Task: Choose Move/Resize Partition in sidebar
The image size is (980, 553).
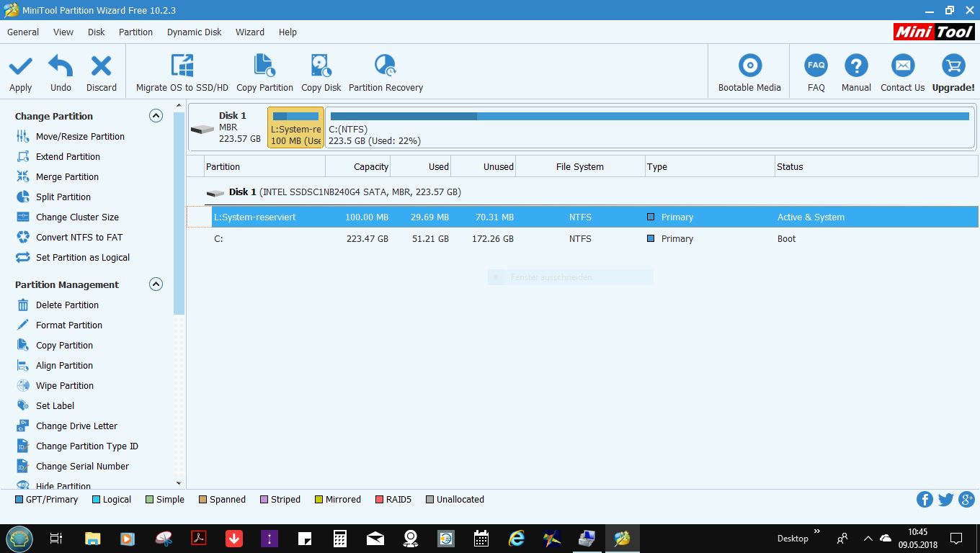Action: click(x=80, y=136)
